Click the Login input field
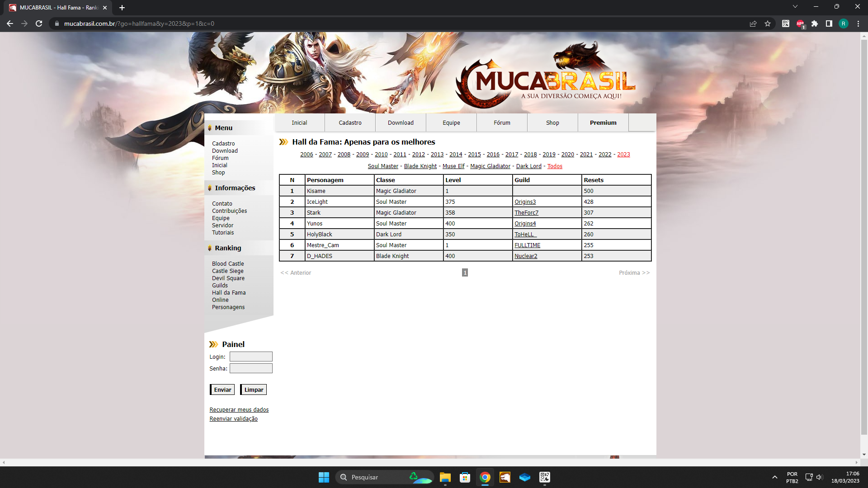Image resolution: width=868 pixels, height=488 pixels. coord(251,357)
